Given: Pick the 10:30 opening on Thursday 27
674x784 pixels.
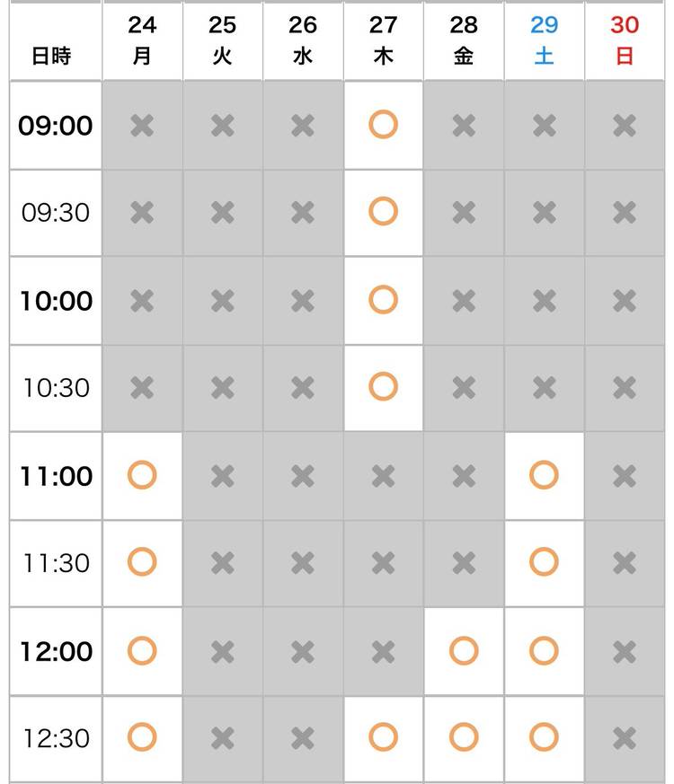Looking at the screenshot, I should tap(383, 388).
